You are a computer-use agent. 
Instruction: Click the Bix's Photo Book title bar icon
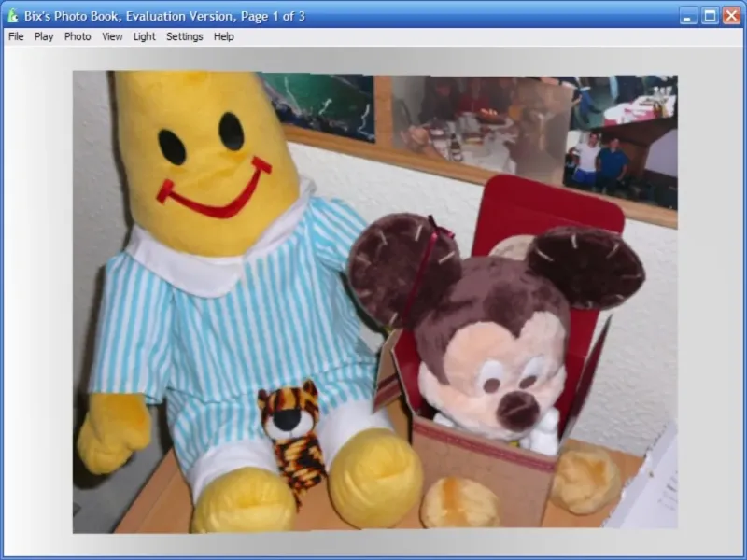click(13, 16)
